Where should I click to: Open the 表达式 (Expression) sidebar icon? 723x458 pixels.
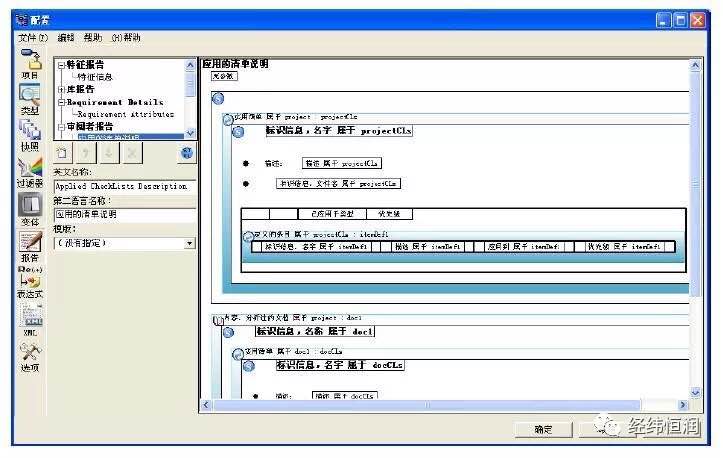[x=30, y=280]
